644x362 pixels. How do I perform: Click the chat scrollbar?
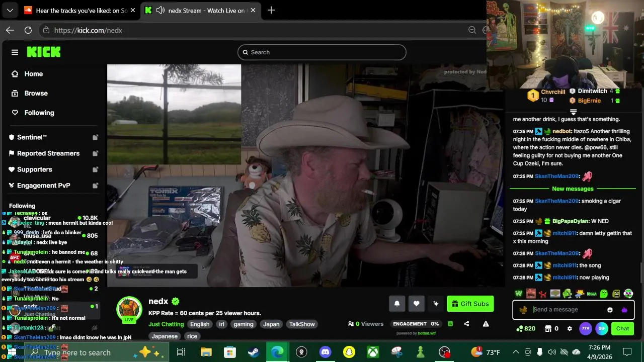(x=640, y=274)
